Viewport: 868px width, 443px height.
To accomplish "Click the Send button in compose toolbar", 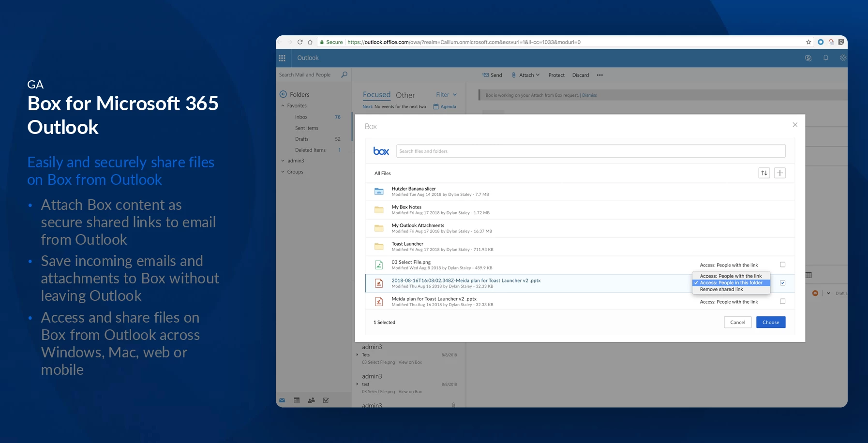I will 492,75.
